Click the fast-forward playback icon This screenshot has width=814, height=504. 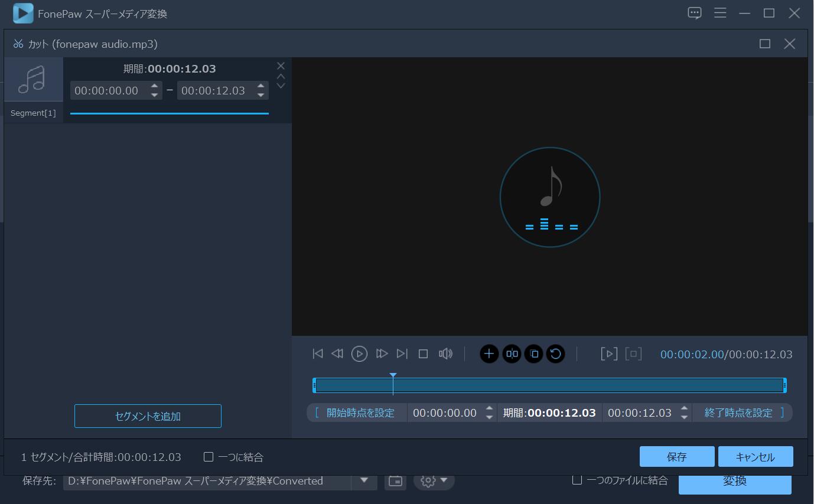382,354
